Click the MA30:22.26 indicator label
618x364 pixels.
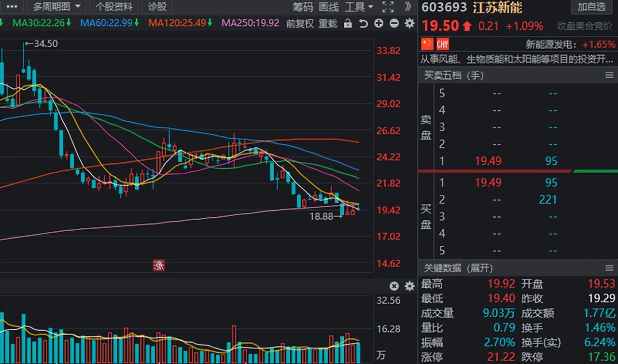coord(42,23)
